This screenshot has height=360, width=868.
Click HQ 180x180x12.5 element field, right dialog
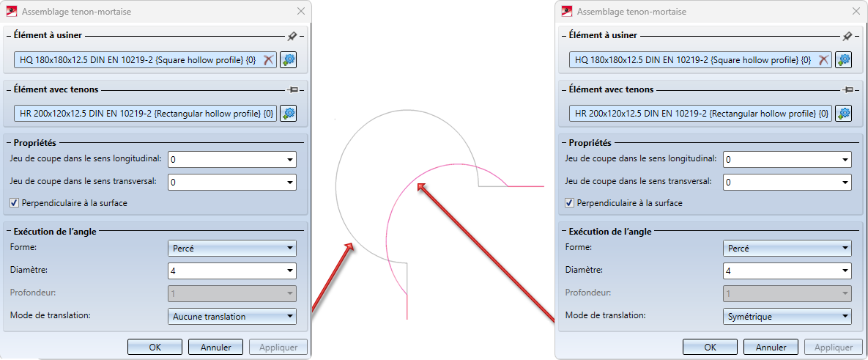701,60
